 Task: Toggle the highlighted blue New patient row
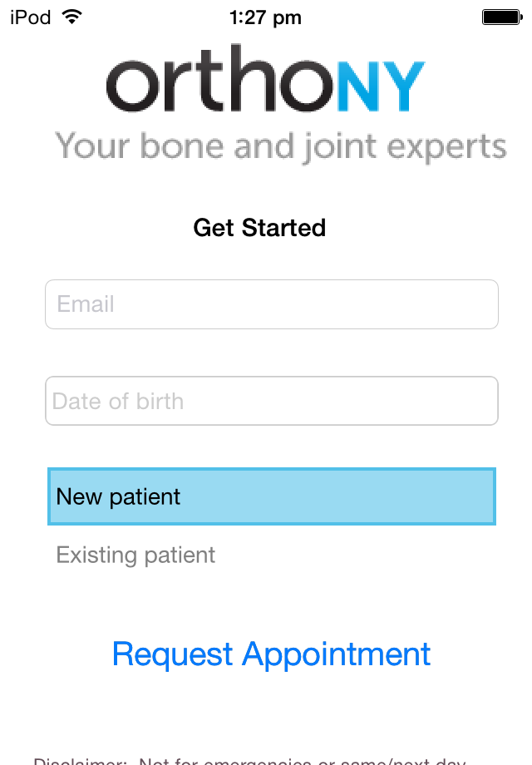272,496
